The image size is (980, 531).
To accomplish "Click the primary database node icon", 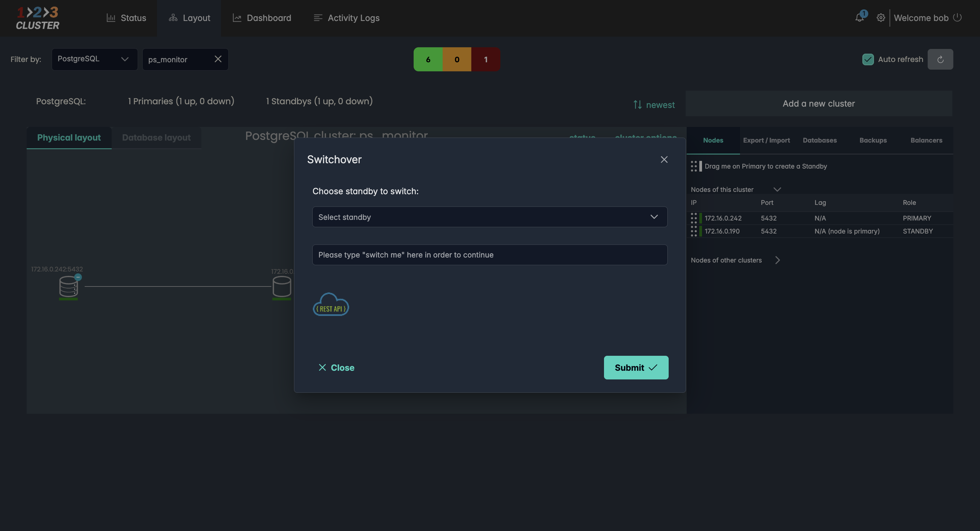I will coord(68,287).
